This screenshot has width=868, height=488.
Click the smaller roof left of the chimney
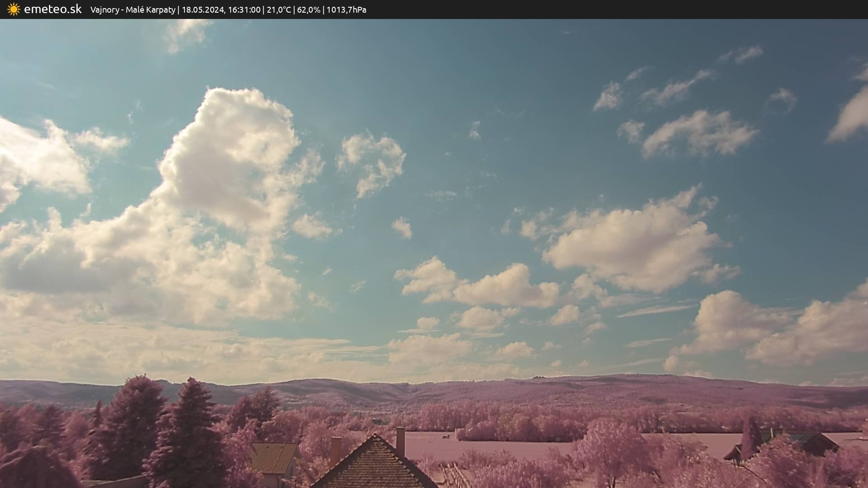click(274, 456)
